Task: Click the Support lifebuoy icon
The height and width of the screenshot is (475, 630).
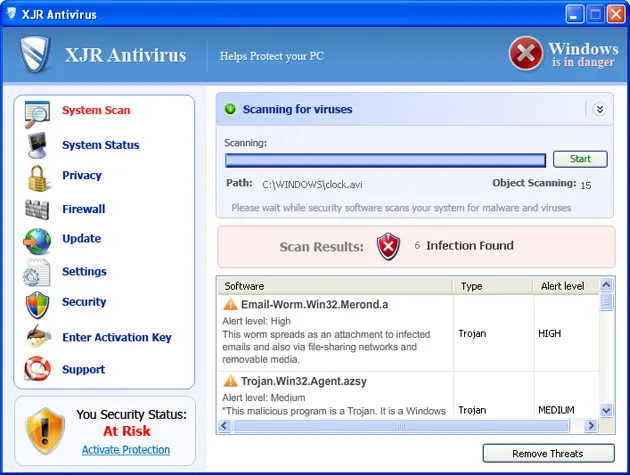Action: (x=37, y=368)
